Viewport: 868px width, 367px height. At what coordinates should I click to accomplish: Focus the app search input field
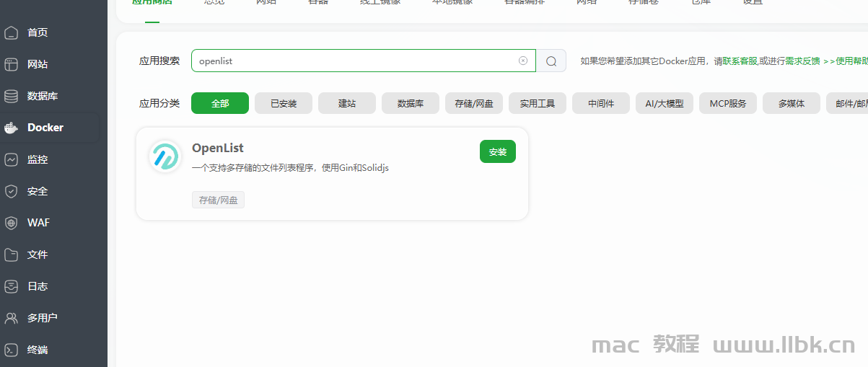pyautogui.click(x=354, y=61)
